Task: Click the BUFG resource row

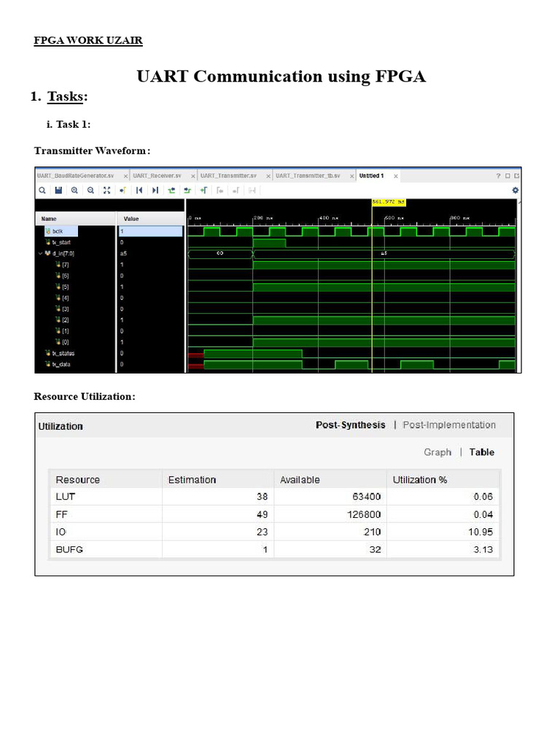Action: tap(275, 549)
